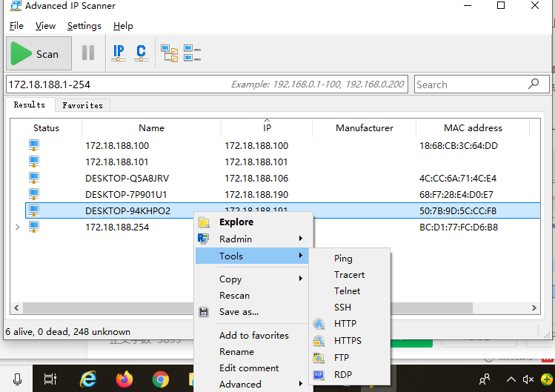Click the collapse all tree icon

193,53
